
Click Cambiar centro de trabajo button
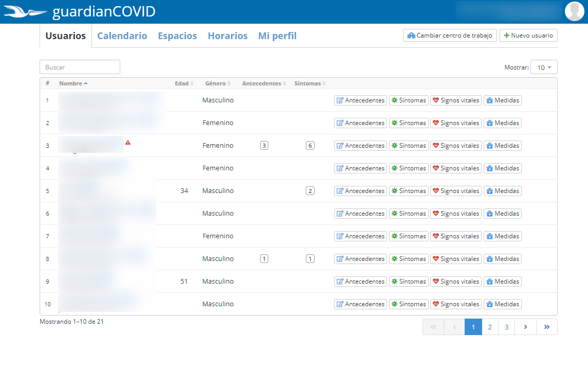coord(450,36)
